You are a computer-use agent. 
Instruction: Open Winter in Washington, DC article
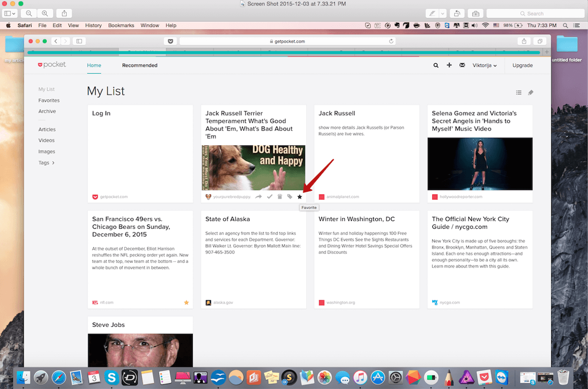click(357, 219)
